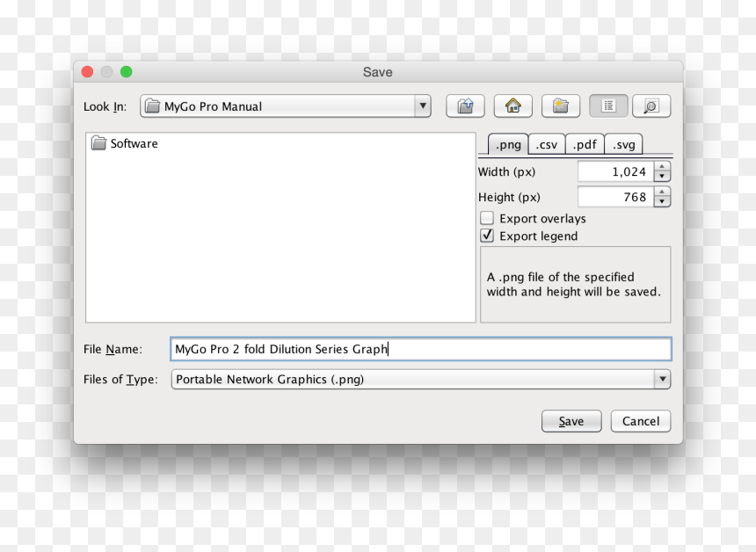This screenshot has height=552, width=756.
Task: Decrease the Width value
Action: pyautogui.click(x=662, y=177)
